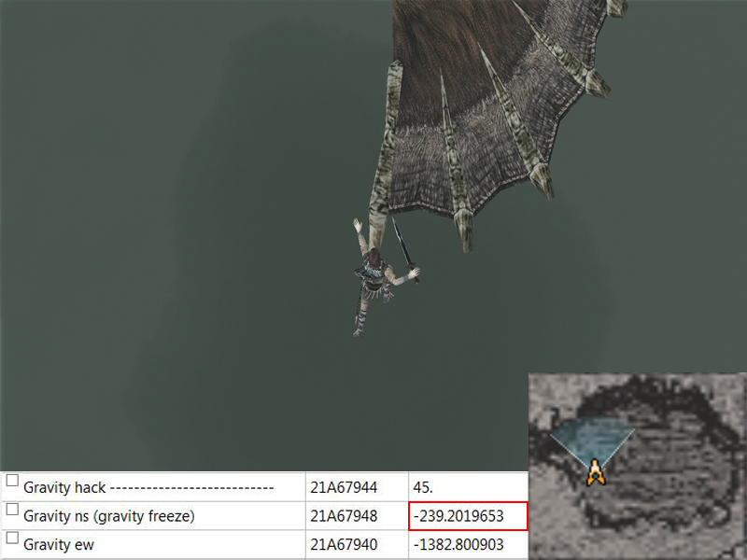Click the orange player marker on minimap
747x560 pixels.
click(596, 472)
